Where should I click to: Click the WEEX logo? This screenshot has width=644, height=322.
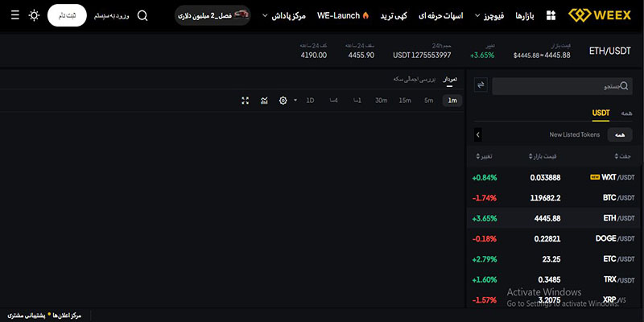click(x=600, y=15)
